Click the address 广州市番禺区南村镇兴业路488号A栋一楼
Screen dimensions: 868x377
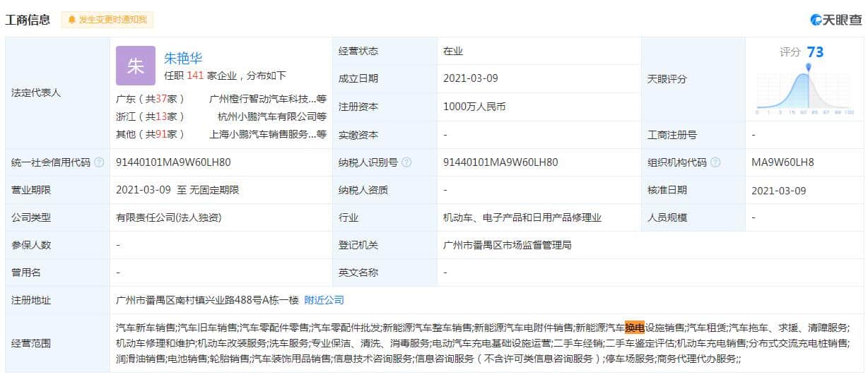coord(207,300)
